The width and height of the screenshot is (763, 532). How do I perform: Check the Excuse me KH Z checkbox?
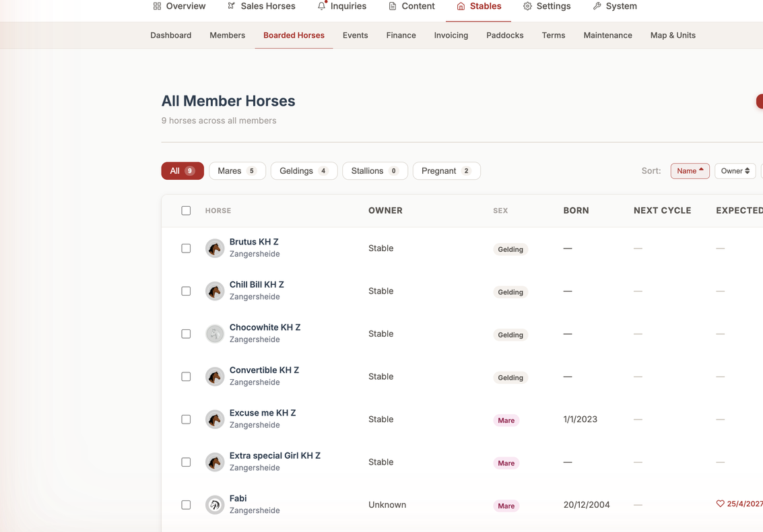(186, 420)
